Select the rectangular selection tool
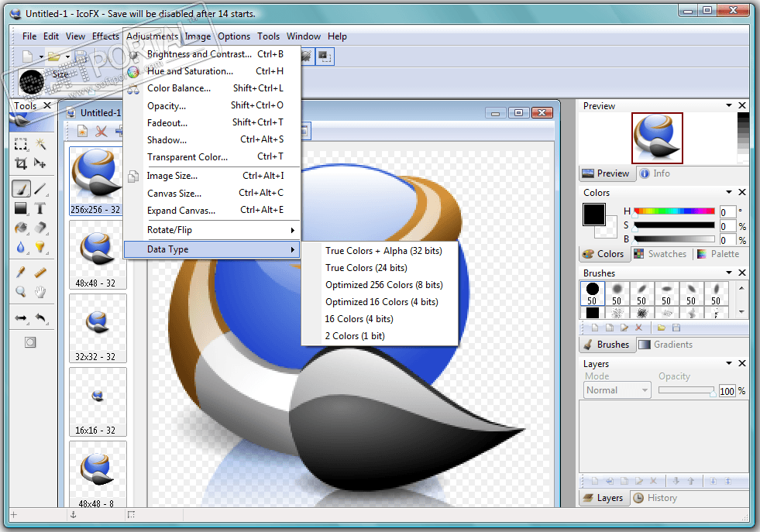 (21, 144)
